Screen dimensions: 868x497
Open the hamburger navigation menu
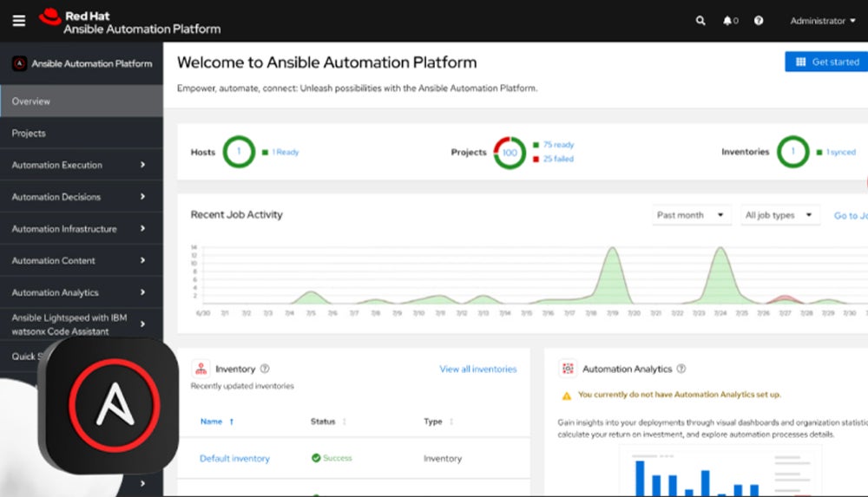click(19, 21)
